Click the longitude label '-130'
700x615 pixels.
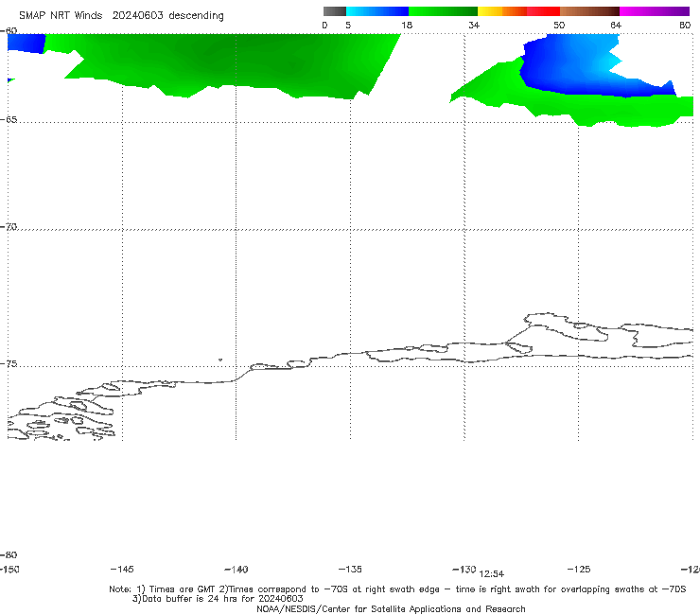click(x=464, y=570)
